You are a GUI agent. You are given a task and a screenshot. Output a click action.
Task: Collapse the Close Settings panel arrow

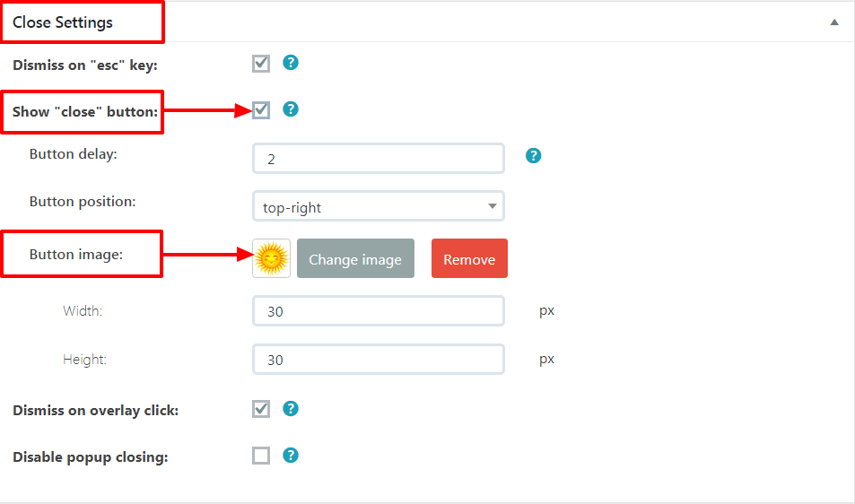click(x=834, y=22)
